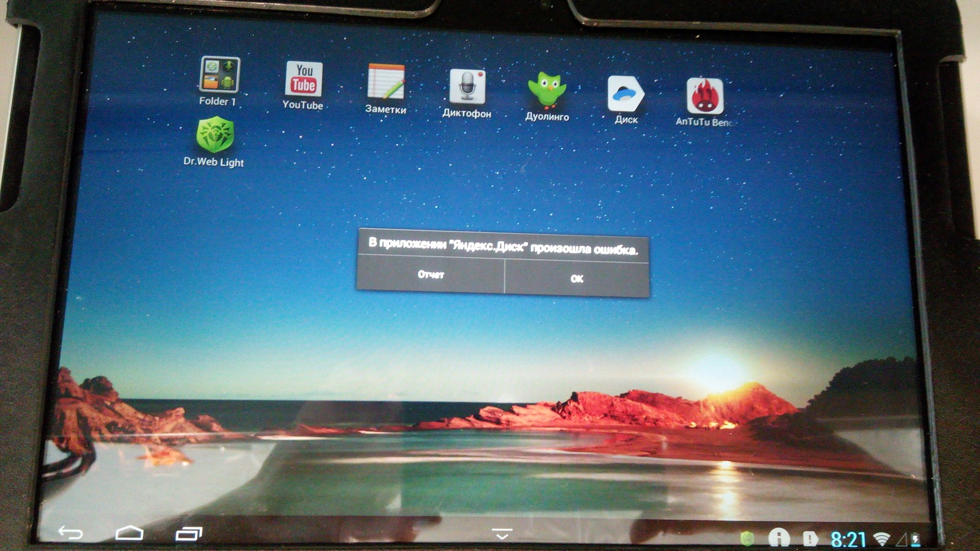Screen dimensions: 980x551
Task: Tap the Яндекс.Диск error message text
Action: (503, 246)
